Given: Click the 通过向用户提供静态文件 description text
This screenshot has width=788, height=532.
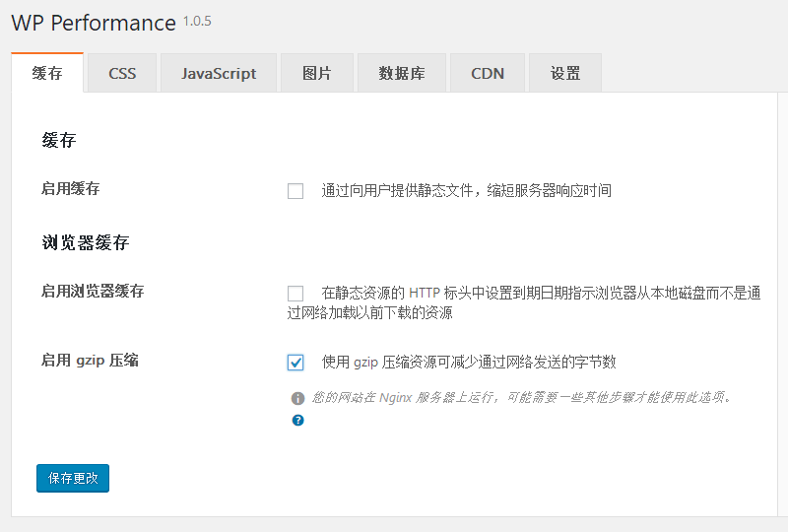Looking at the screenshot, I should pyautogui.click(x=466, y=191).
